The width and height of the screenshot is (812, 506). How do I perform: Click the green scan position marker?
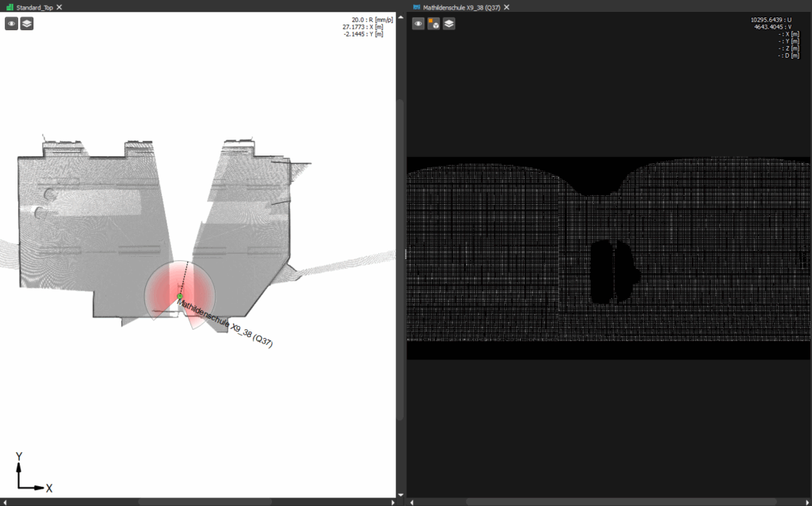coord(180,296)
